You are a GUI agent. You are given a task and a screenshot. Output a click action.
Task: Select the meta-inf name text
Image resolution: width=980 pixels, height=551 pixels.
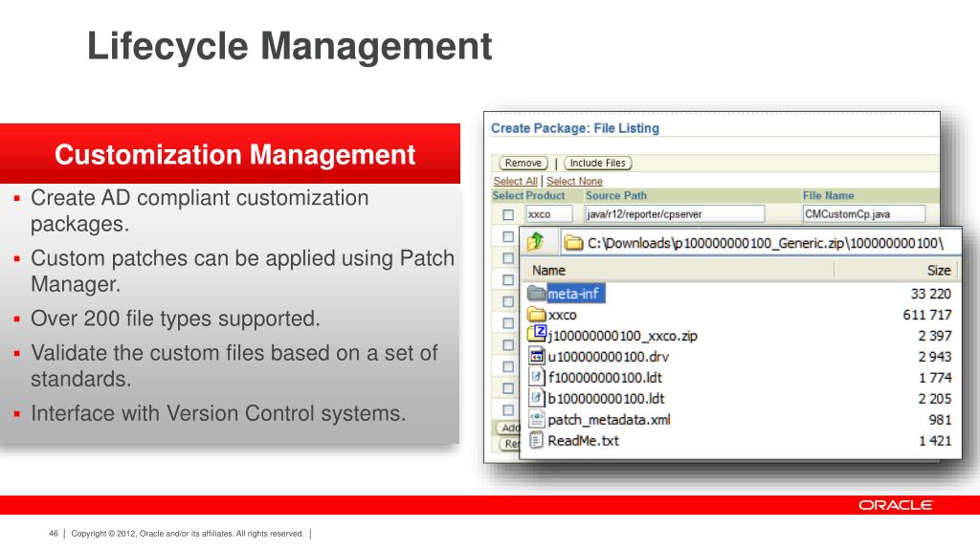click(573, 294)
